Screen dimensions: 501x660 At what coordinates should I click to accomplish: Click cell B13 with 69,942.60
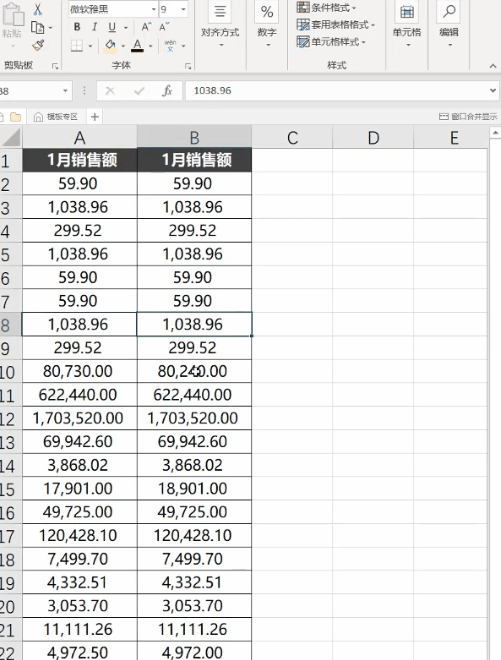(x=194, y=442)
